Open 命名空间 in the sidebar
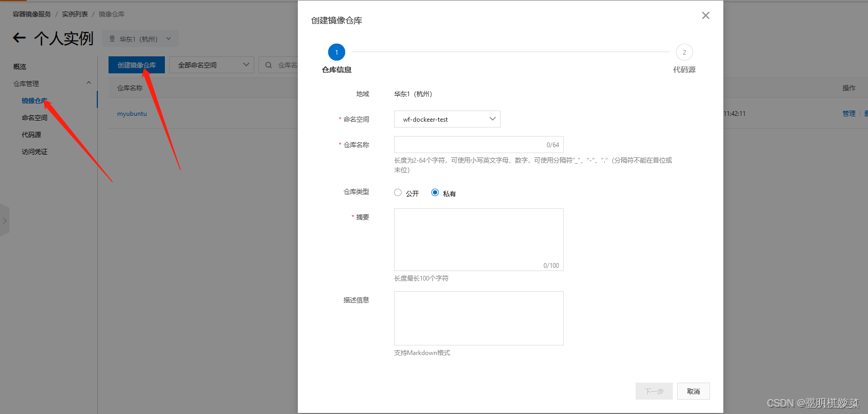Screen dimensions: 868x414 tap(35, 117)
